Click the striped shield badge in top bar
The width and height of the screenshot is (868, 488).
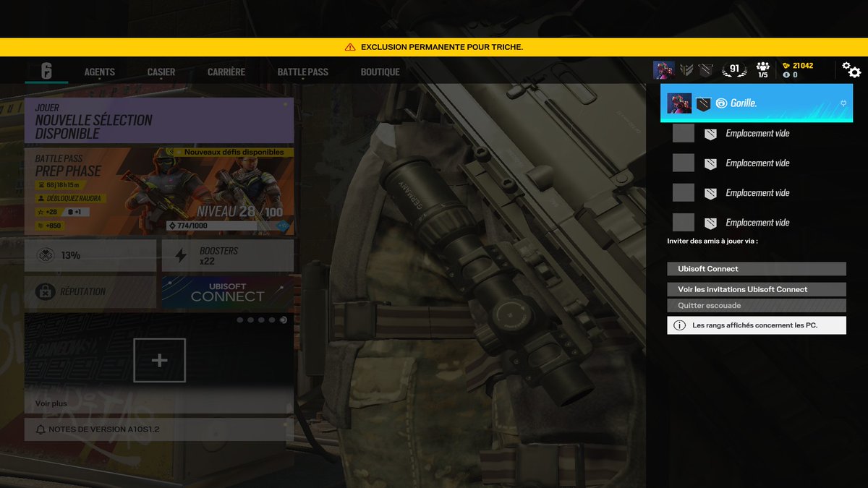[706, 70]
